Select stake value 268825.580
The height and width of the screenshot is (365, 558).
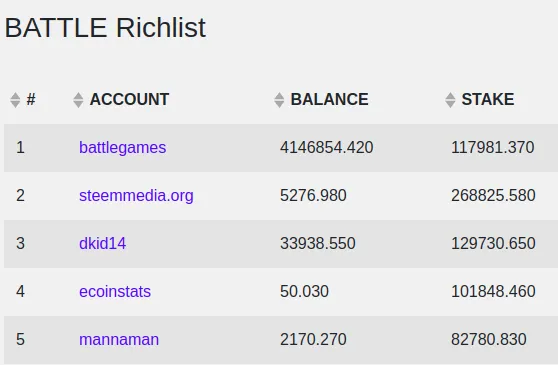pos(493,196)
